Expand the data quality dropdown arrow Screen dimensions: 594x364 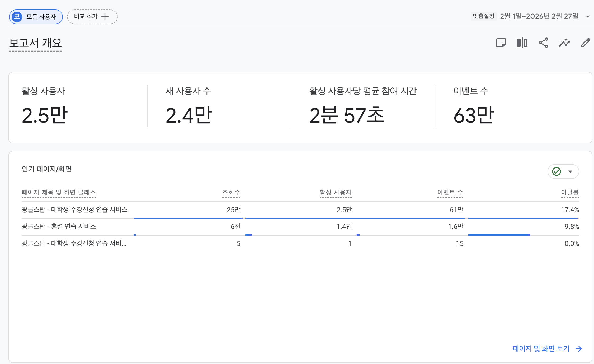tap(570, 172)
